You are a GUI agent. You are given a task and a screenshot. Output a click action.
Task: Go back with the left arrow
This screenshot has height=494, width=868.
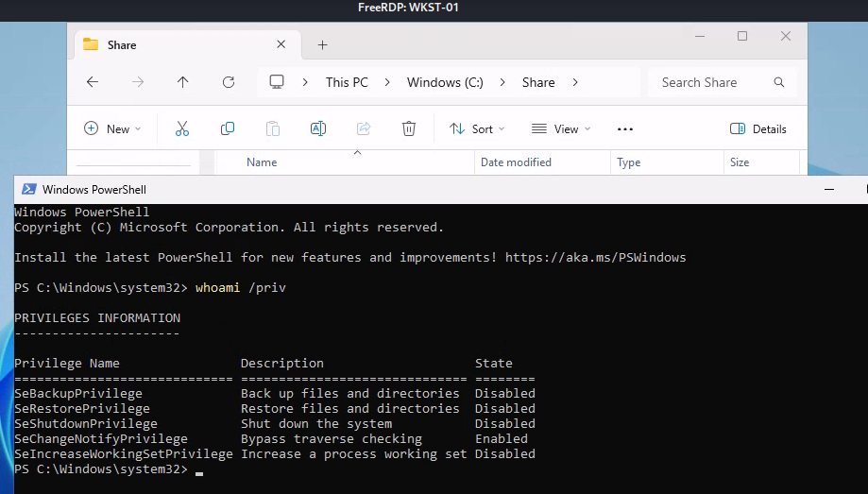93,82
